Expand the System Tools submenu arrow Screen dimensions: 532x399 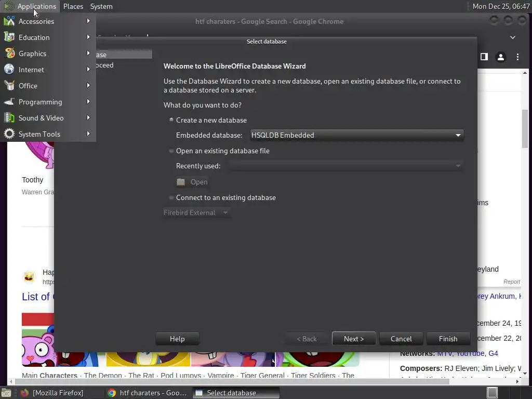tap(88, 134)
